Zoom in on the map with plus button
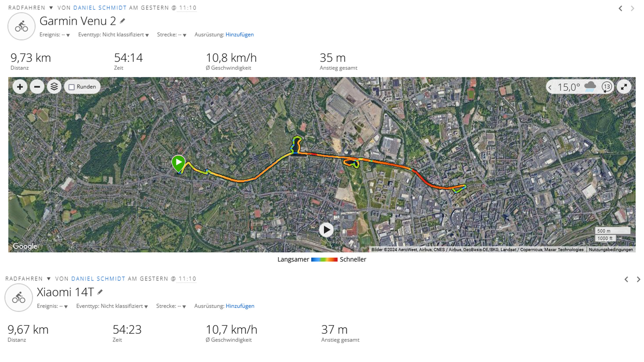Image resolution: width=644 pixels, height=362 pixels. [x=20, y=87]
